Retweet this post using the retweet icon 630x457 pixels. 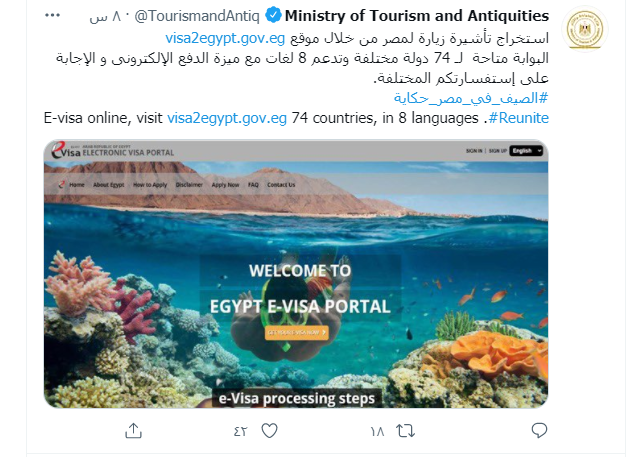coord(405,431)
